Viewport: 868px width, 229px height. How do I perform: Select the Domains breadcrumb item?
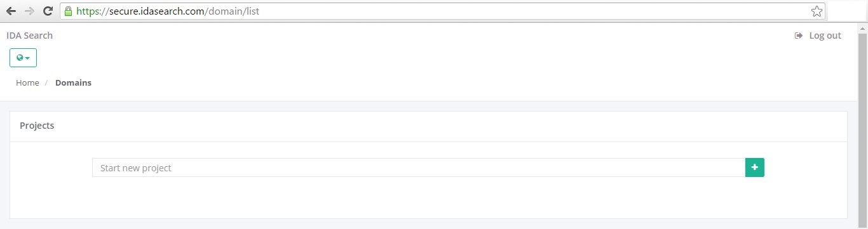pos(73,83)
